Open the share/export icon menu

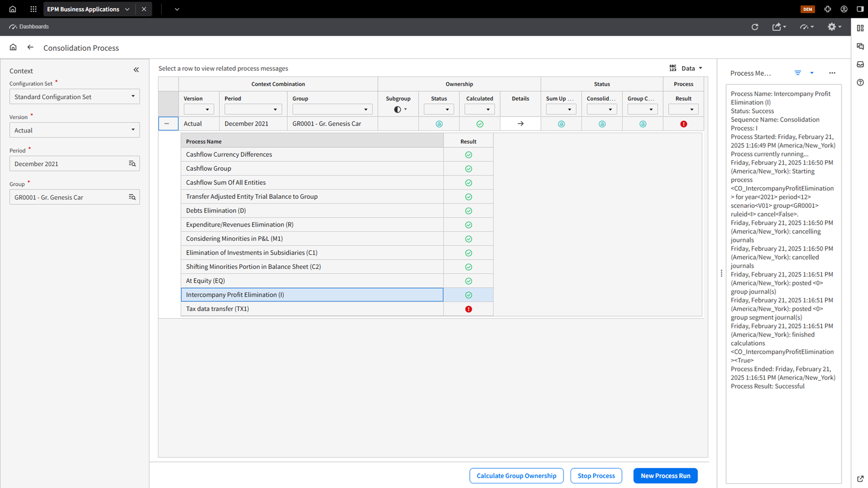(778, 27)
